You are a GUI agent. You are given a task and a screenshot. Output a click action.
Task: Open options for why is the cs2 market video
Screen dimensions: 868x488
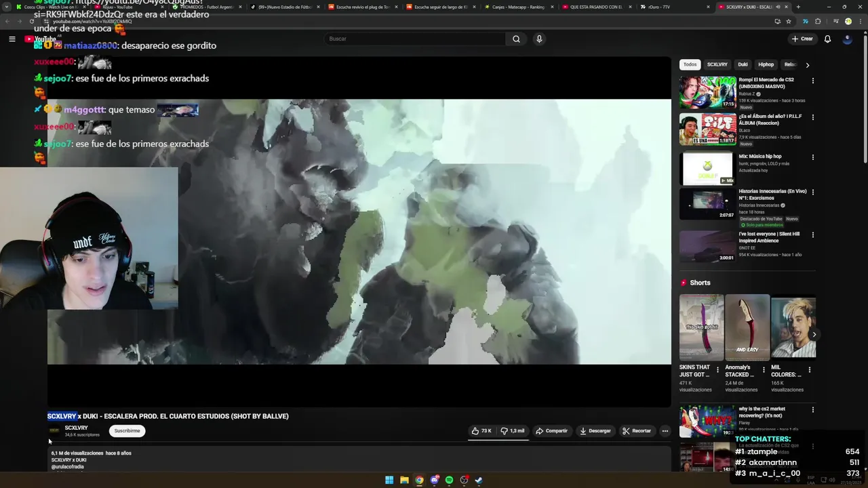click(812, 410)
